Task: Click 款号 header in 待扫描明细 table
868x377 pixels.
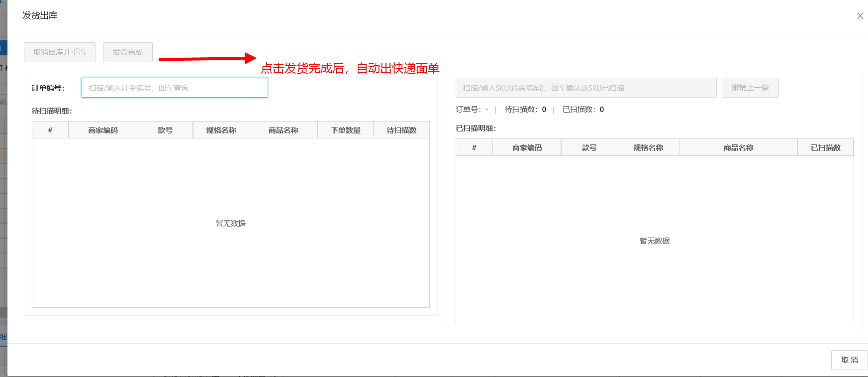Action: coord(165,130)
